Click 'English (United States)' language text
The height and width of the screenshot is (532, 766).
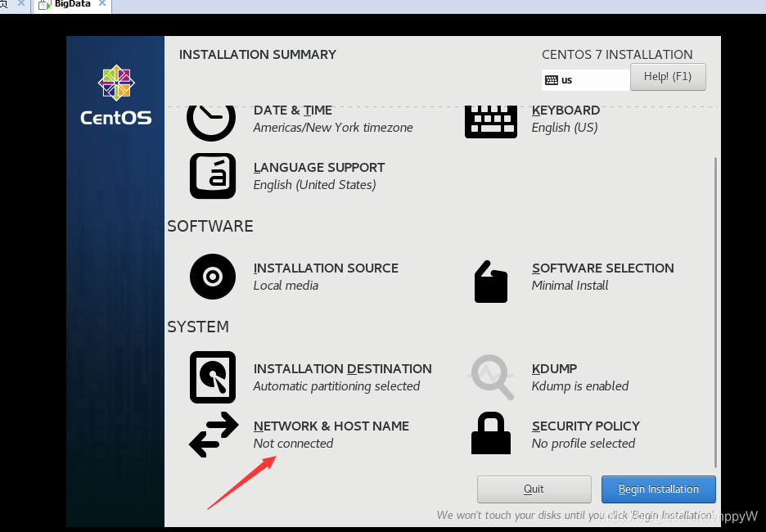[314, 185]
